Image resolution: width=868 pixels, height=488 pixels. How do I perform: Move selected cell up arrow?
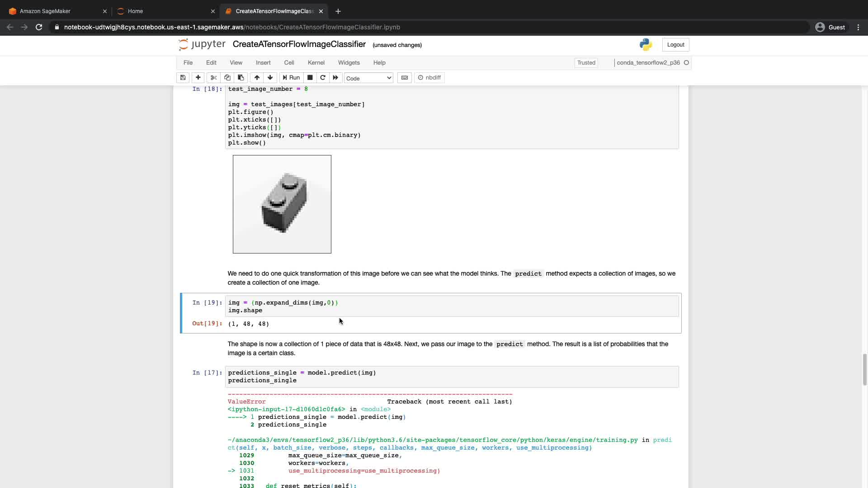(x=257, y=78)
